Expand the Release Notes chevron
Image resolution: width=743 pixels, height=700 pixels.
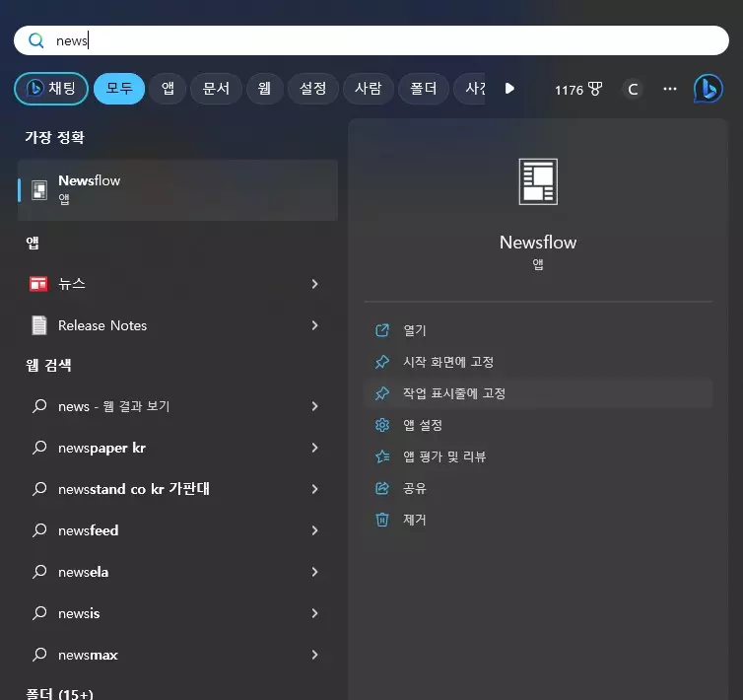pos(314,325)
